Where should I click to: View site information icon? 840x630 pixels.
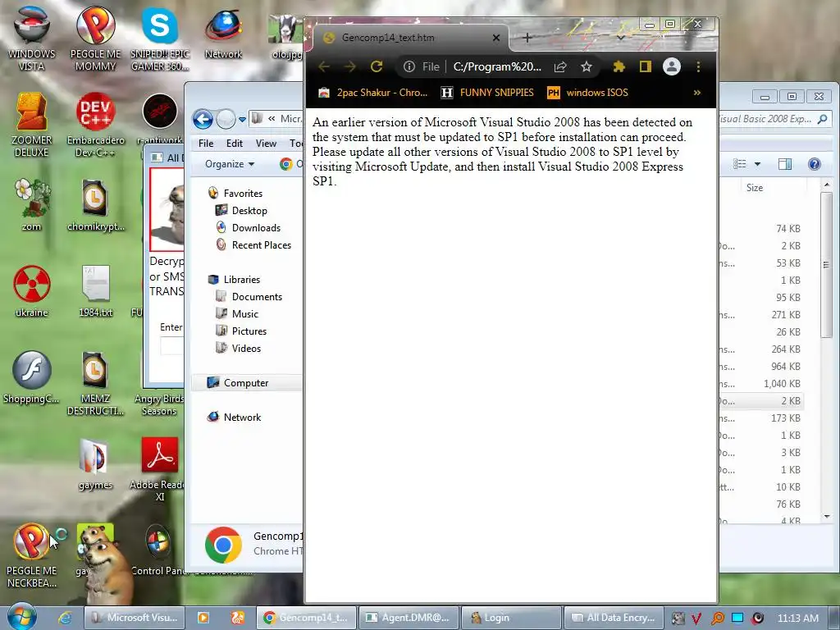click(x=409, y=66)
